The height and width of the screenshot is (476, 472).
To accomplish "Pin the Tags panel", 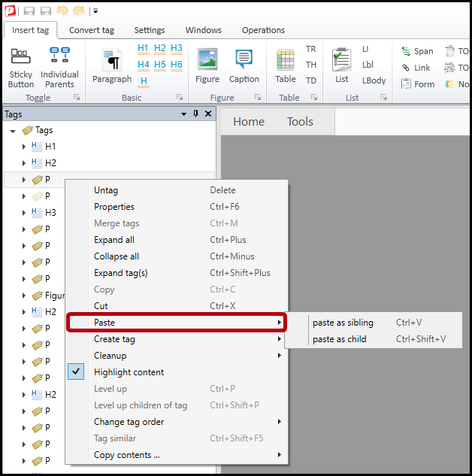I will [x=196, y=114].
